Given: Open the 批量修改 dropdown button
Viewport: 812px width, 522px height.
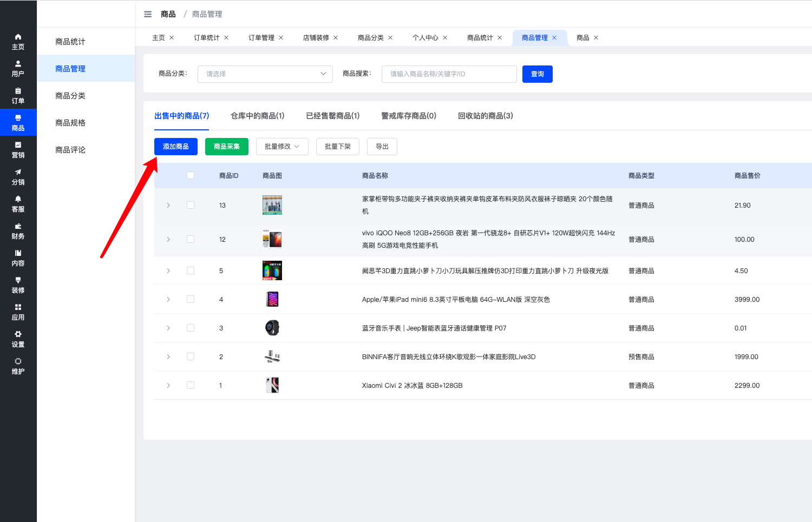Looking at the screenshot, I should 282,147.
